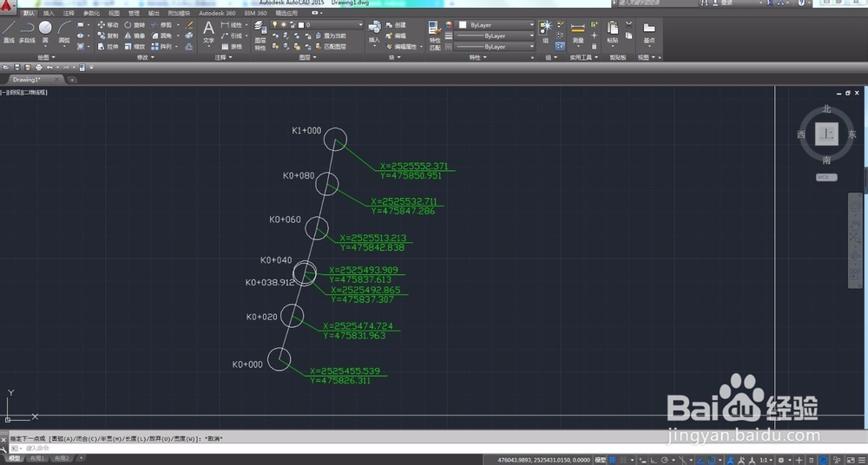Click the layer color swatch beside 0
The height and width of the screenshot is (465, 868).
pos(301,25)
